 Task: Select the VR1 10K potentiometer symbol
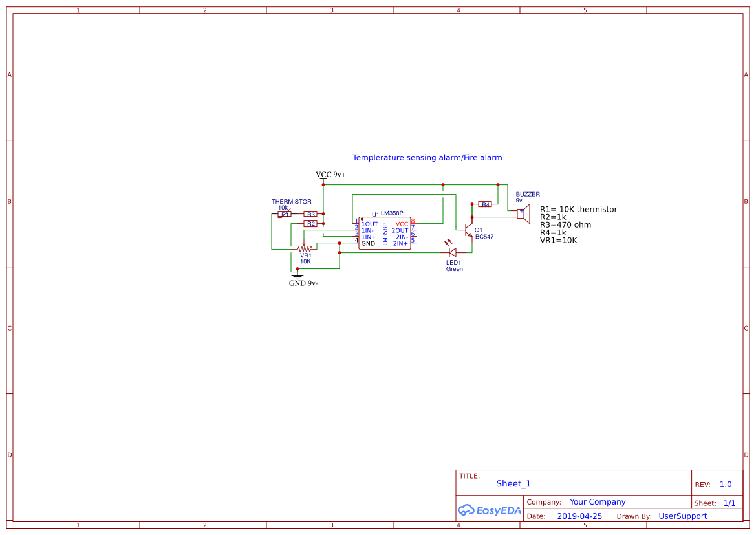(304, 248)
